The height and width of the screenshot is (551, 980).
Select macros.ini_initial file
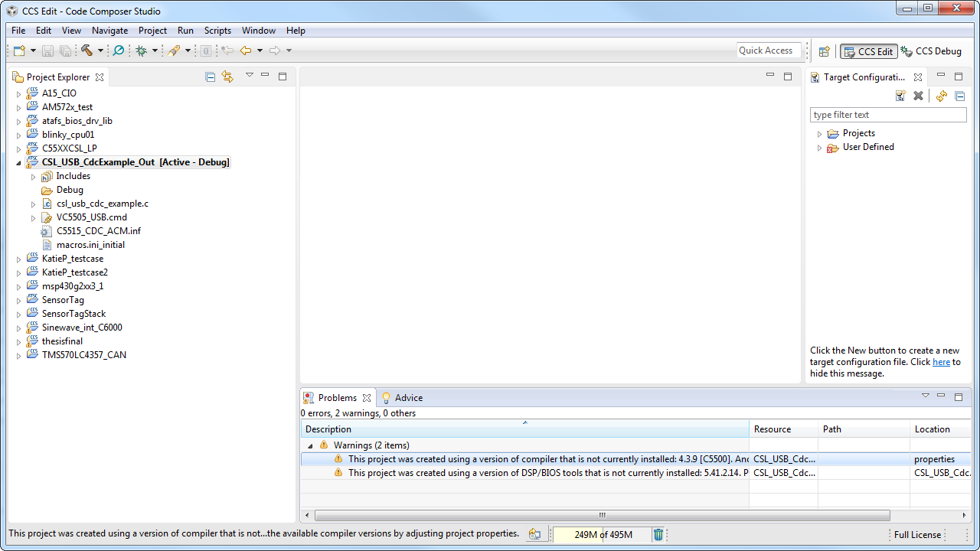point(90,245)
